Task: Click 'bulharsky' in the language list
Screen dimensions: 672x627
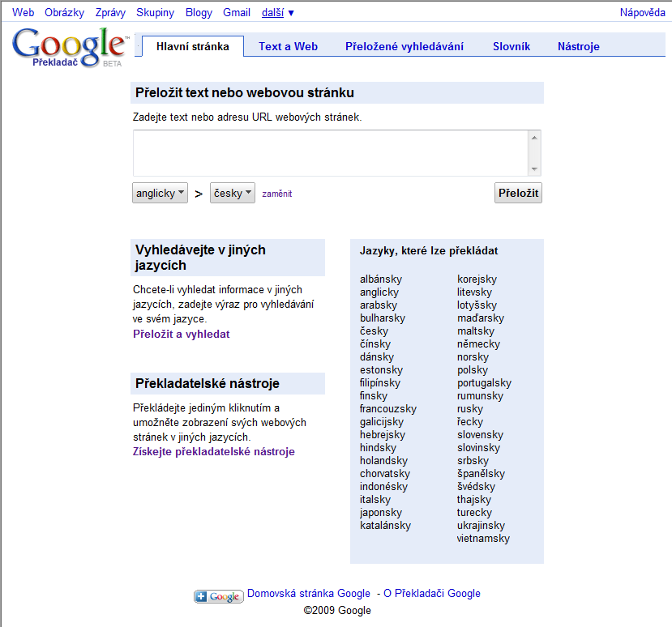Action: coord(383,318)
